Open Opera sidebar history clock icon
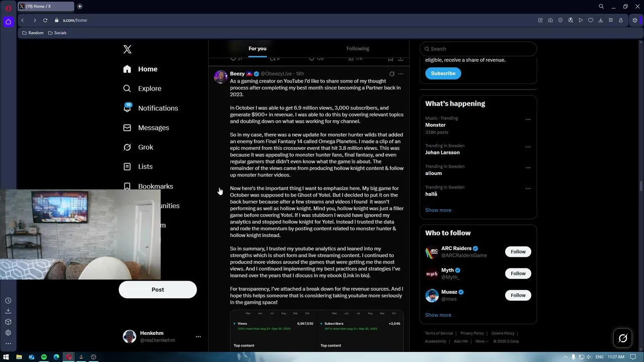 [8, 301]
